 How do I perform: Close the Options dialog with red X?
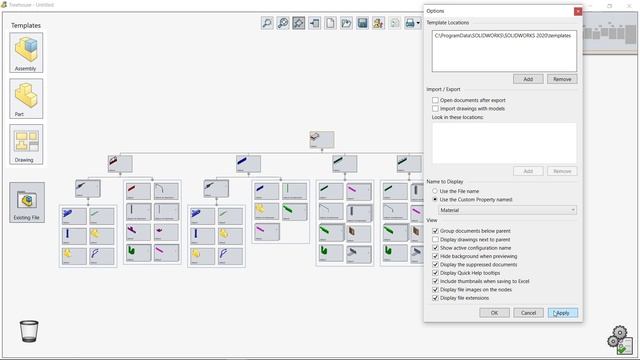pos(578,11)
